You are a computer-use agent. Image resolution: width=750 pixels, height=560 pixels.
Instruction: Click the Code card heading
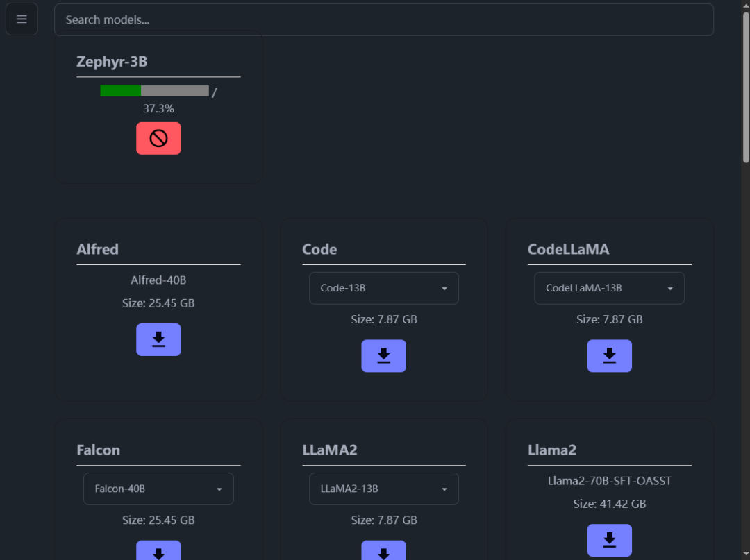tap(319, 249)
